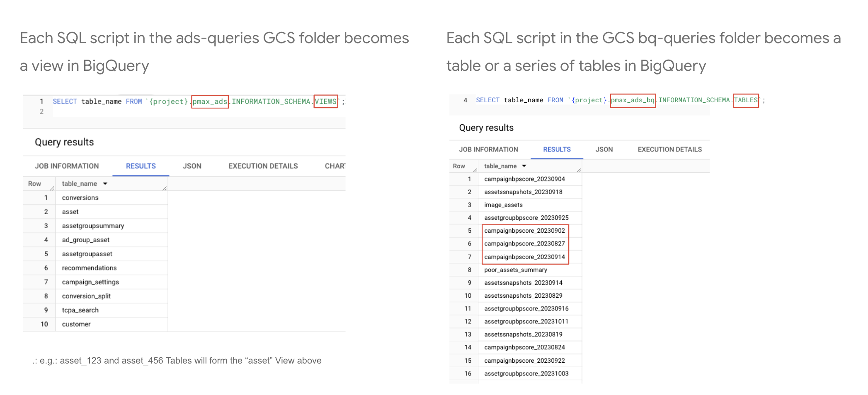Select the assetgroupasset row
Viewport: 868px width, 395px height.
(x=96, y=254)
